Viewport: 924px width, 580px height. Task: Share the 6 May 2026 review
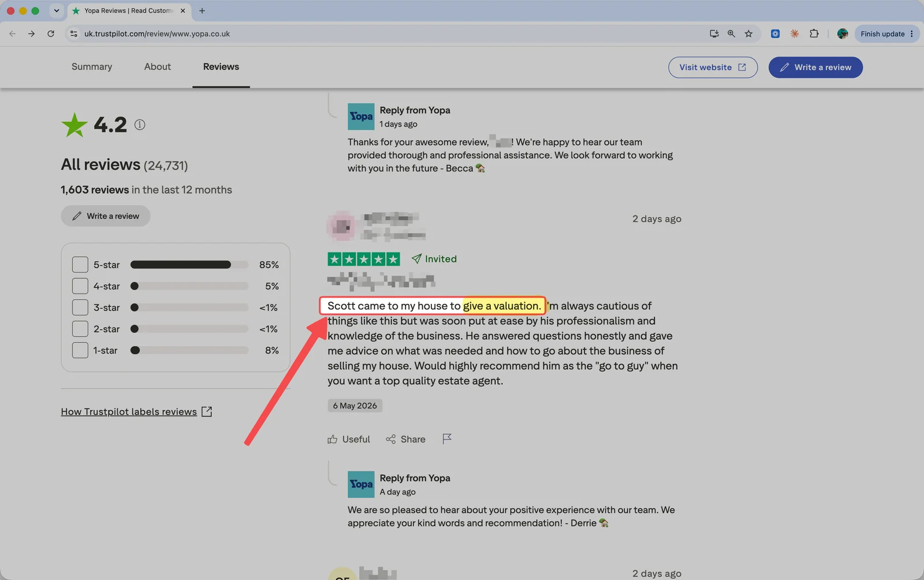405,439
